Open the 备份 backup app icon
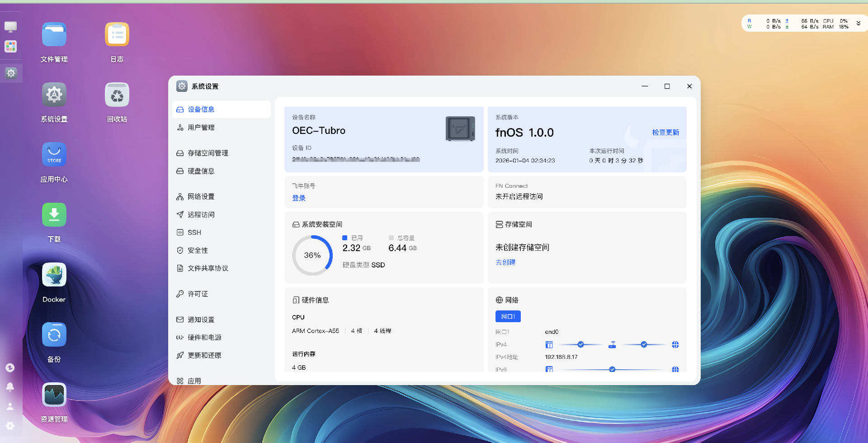 [x=54, y=335]
